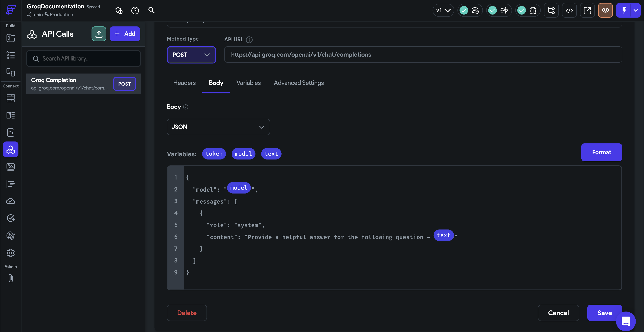
Task: Click the branching icon in top bar
Action: (x=551, y=10)
